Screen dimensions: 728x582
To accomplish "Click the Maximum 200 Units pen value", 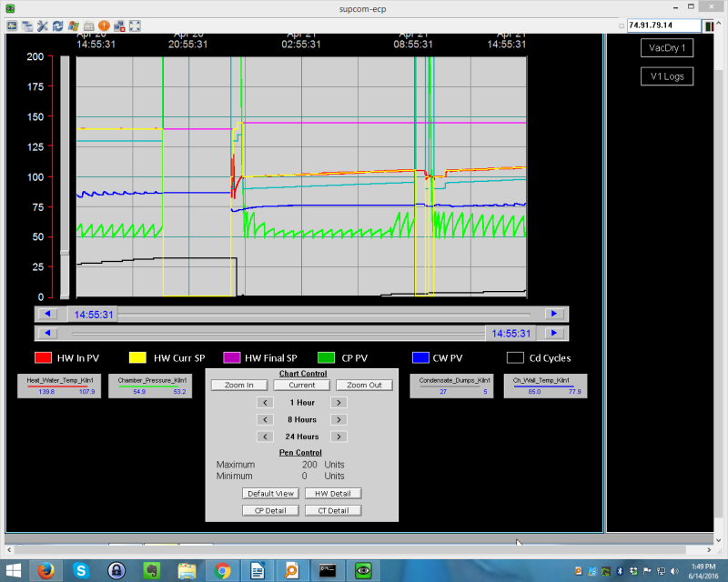I will point(309,465).
